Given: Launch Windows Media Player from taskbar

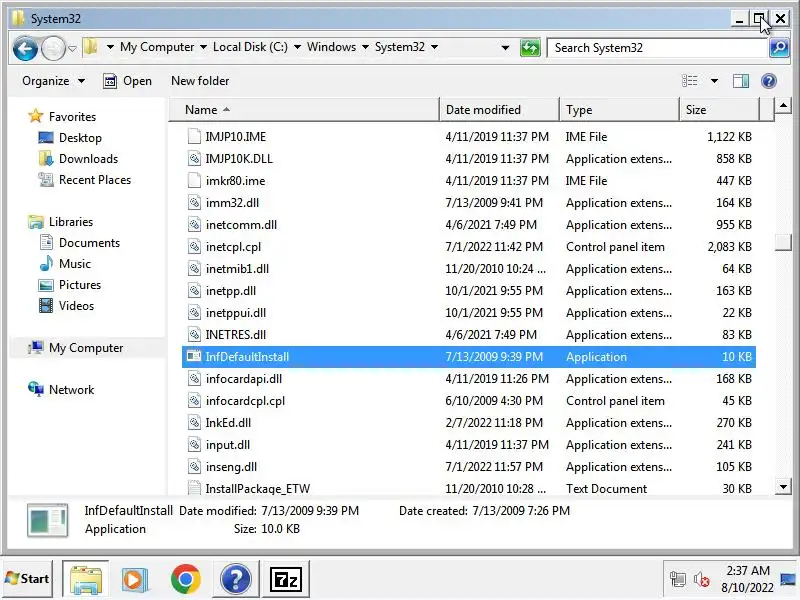Looking at the screenshot, I should [135, 580].
